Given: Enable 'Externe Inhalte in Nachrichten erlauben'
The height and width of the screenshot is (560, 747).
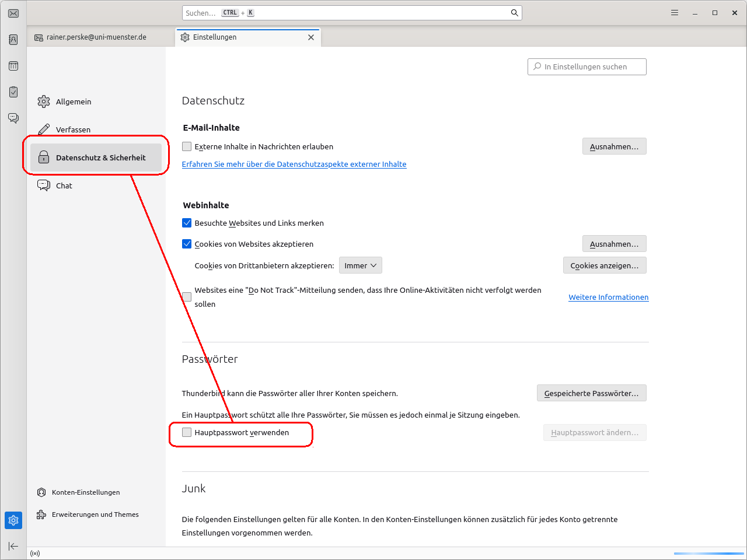Looking at the screenshot, I should tap(187, 146).
